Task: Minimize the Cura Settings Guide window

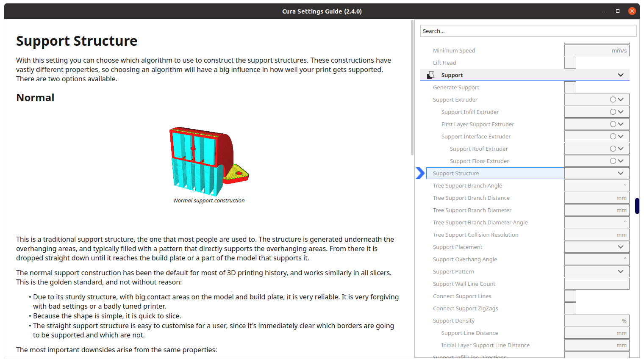Action: [603, 11]
